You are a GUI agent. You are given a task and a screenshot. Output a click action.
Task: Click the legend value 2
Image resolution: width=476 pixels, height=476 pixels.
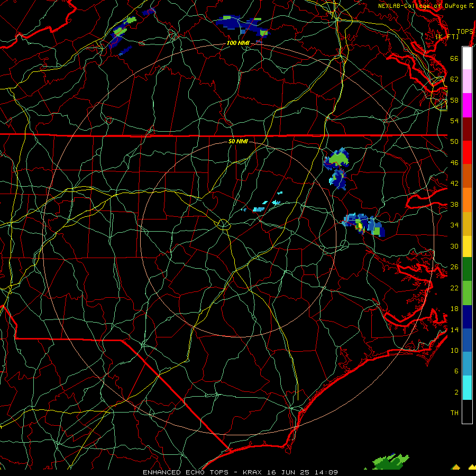(456, 392)
